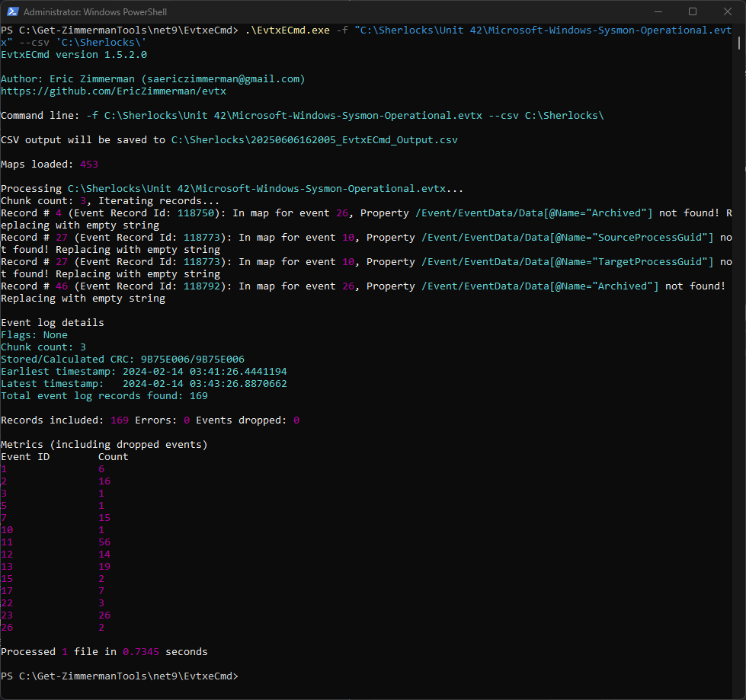Click the final PS prompt line
The width and height of the screenshot is (746, 700).
pyautogui.click(x=120, y=676)
